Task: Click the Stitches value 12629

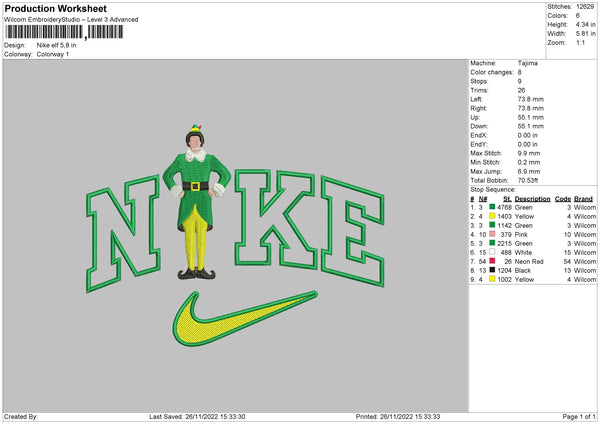Action: pyautogui.click(x=585, y=7)
